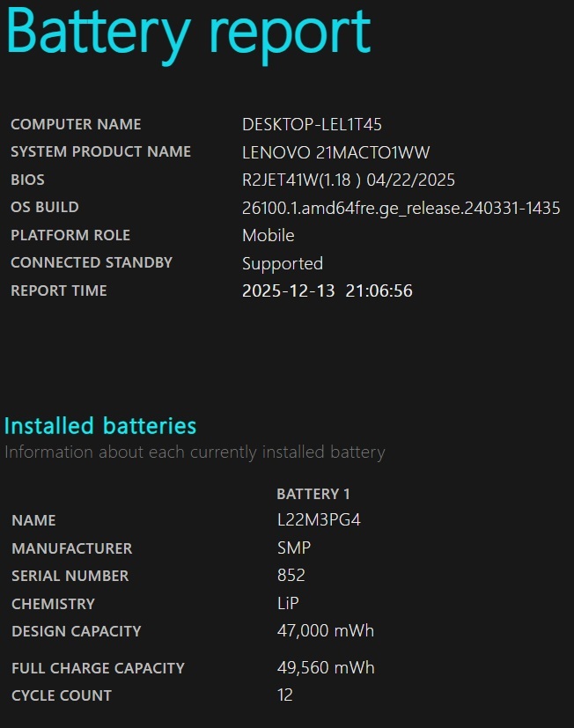Click the battery name L22M3PG4

tap(319, 520)
